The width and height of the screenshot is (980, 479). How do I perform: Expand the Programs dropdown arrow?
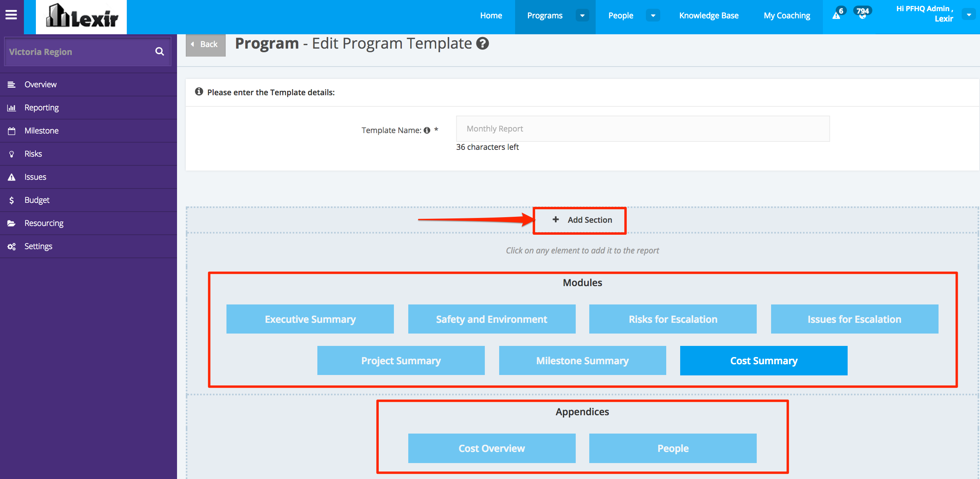(x=582, y=16)
